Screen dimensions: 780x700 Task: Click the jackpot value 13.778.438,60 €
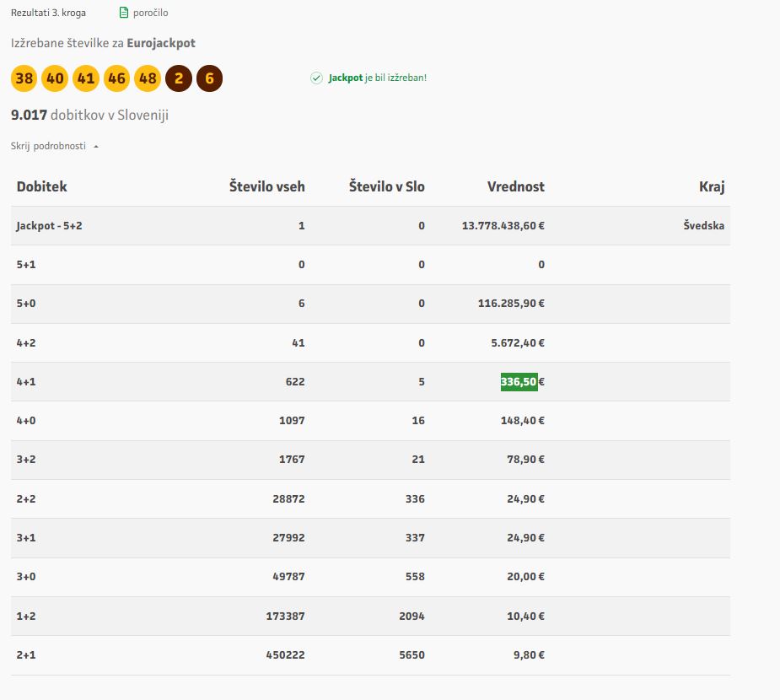tap(503, 226)
